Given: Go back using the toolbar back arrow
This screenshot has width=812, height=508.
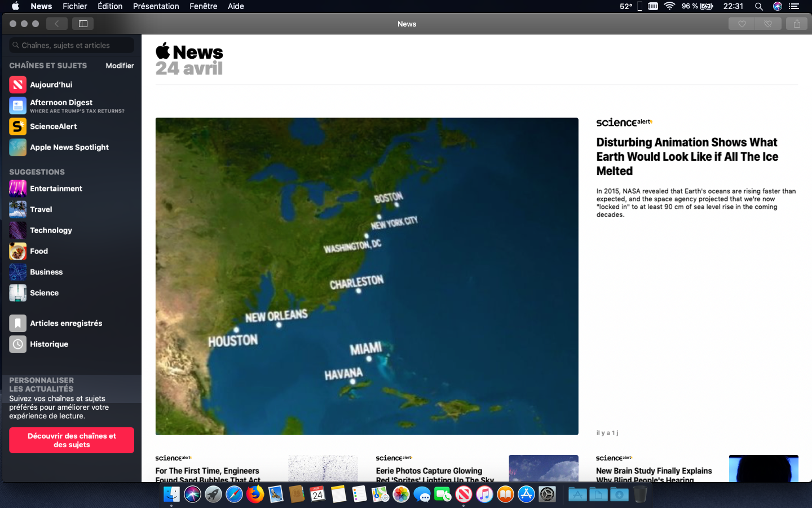Looking at the screenshot, I should point(56,24).
